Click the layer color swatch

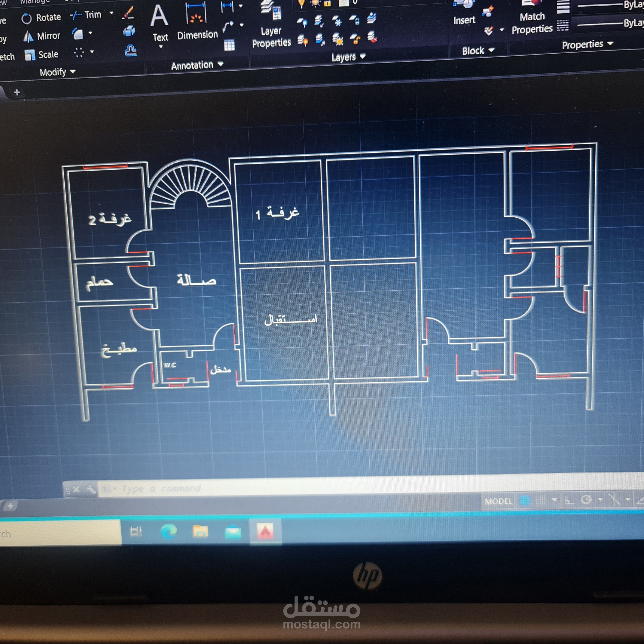point(344,3)
